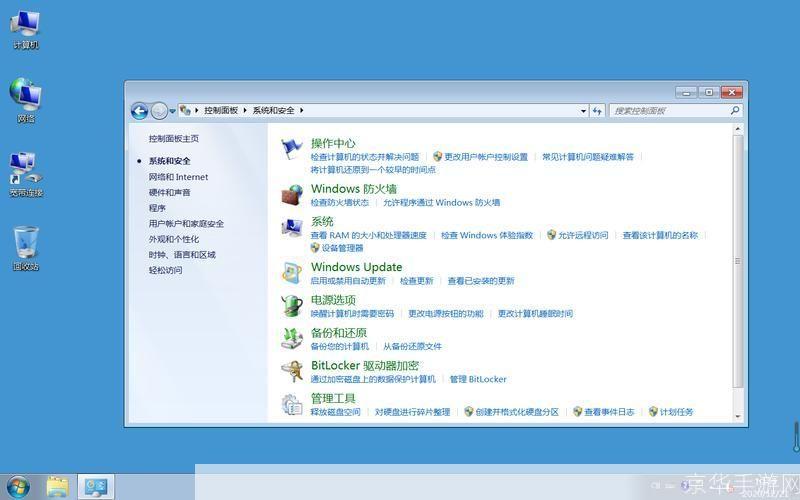Open the BitLocker keys icon
Viewport: 800px width, 500px height.
click(x=292, y=371)
